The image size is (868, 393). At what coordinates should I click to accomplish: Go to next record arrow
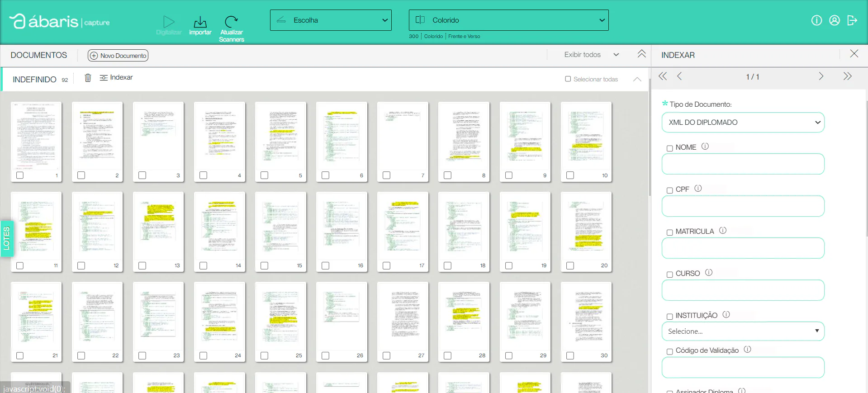click(x=821, y=76)
